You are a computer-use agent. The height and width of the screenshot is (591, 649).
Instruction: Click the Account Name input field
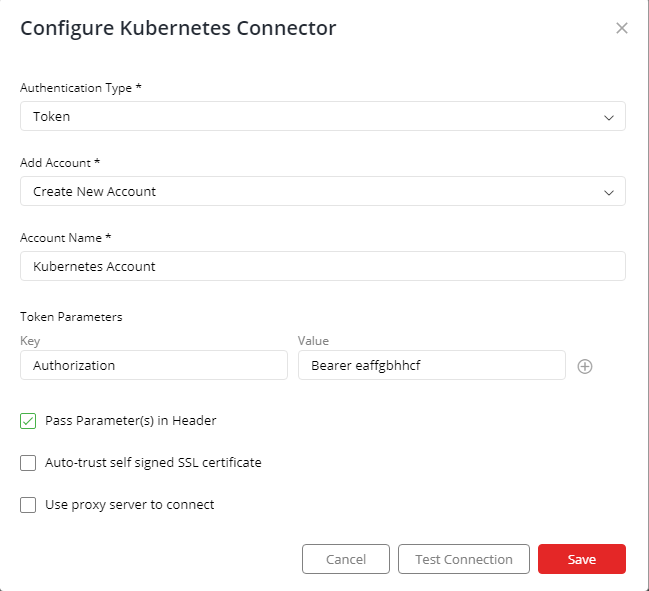(x=323, y=266)
